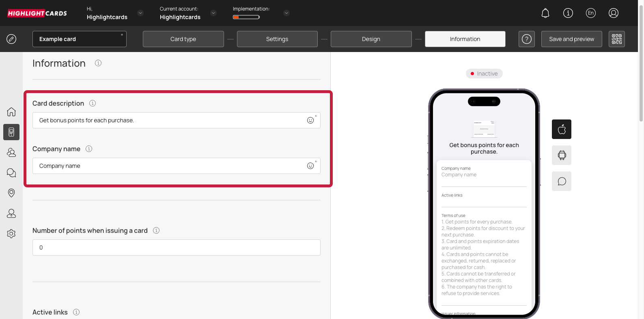Expand the Current account dropdown
Viewport: 644px width, 319px height.
[x=213, y=13]
